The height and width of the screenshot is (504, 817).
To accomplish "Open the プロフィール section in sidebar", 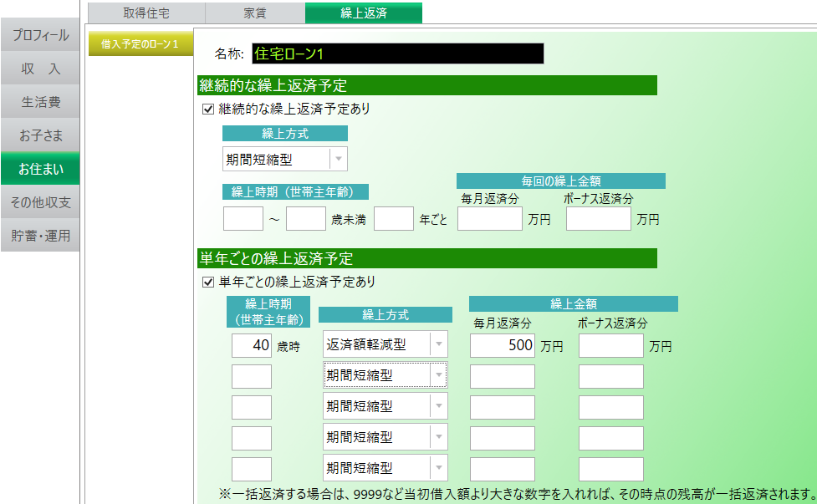I will (40, 36).
